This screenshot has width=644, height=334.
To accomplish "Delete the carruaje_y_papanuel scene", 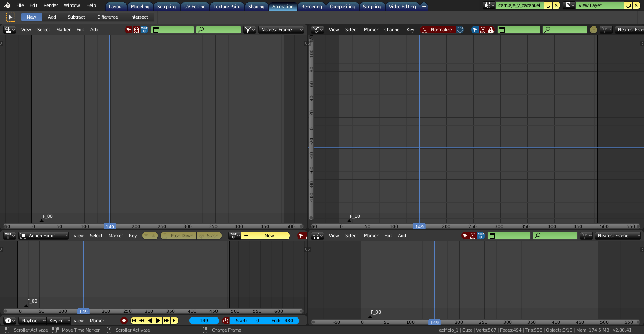I will tap(556, 5).
